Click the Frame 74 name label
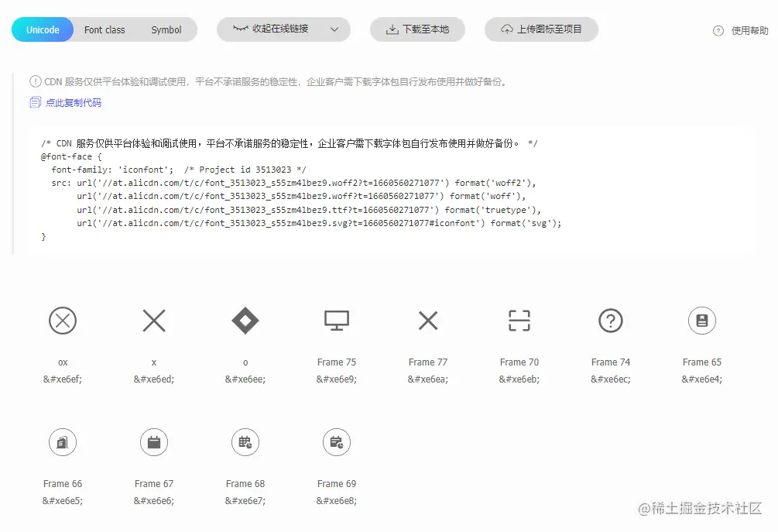 (611, 362)
